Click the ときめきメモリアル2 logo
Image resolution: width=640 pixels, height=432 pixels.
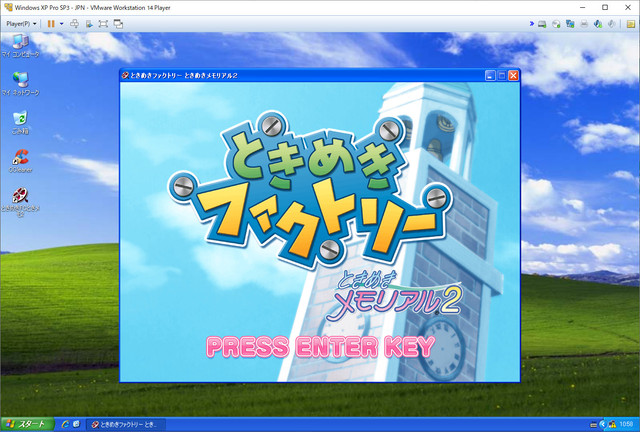[x=394, y=296]
